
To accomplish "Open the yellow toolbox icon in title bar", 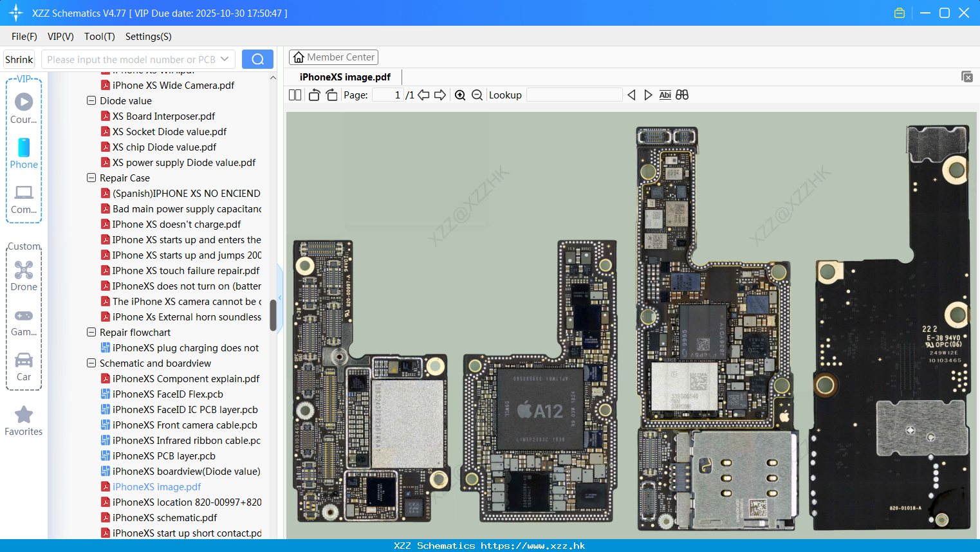I will 900,13.
